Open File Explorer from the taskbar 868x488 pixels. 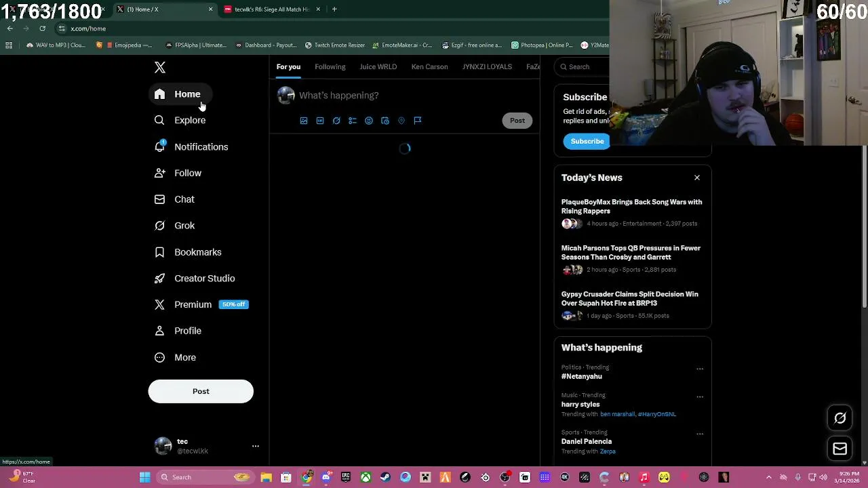tap(266, 477)
